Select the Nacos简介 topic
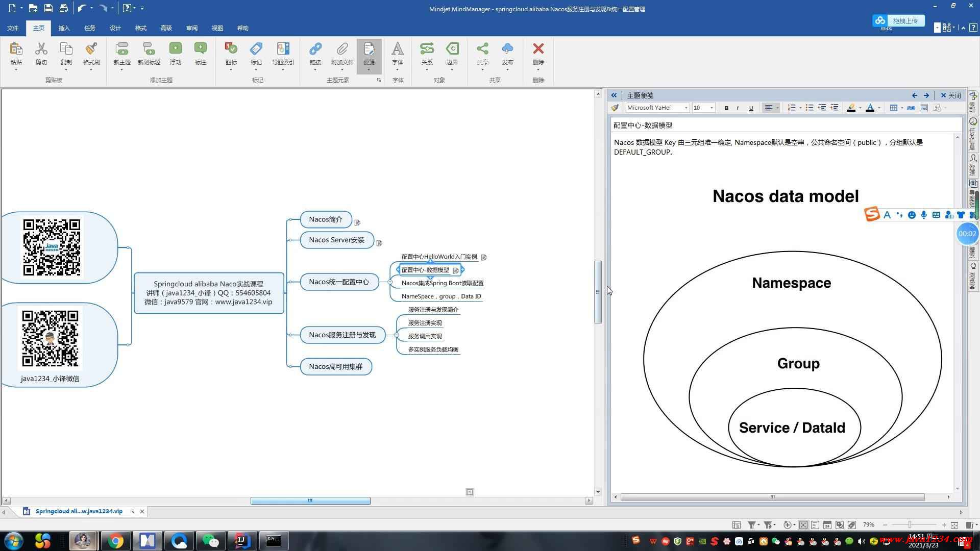Screen dimensions: 980x551 (x=326, y=220)
